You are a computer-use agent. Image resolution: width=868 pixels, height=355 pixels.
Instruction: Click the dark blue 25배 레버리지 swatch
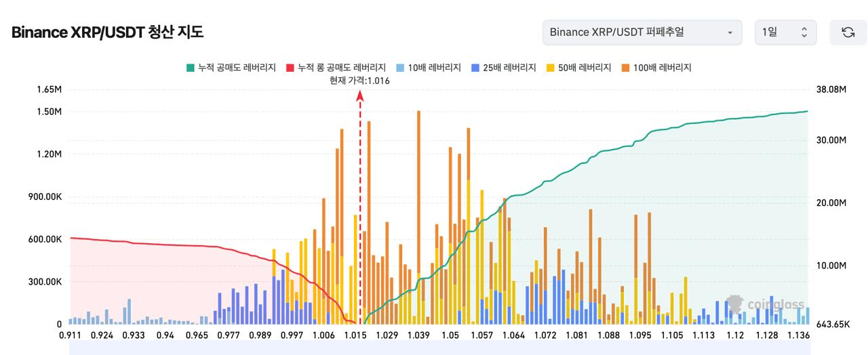(x=475, y=68)
